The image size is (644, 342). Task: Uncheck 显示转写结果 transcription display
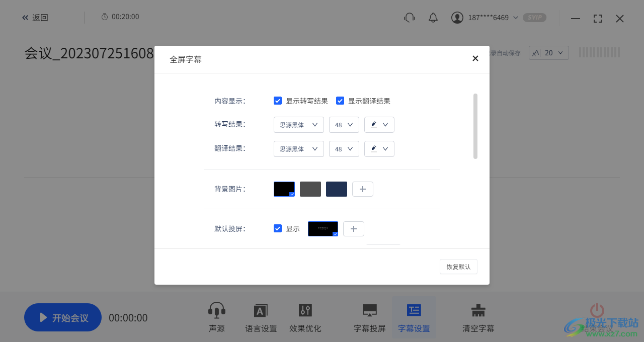pyautogui.click(x=278, y=101)
